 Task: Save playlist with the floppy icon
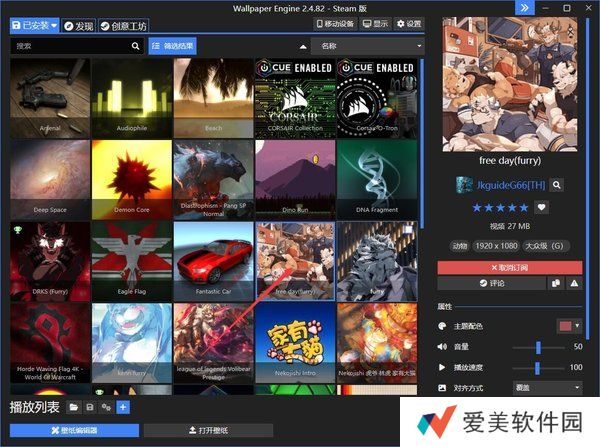tap(90, 407)
